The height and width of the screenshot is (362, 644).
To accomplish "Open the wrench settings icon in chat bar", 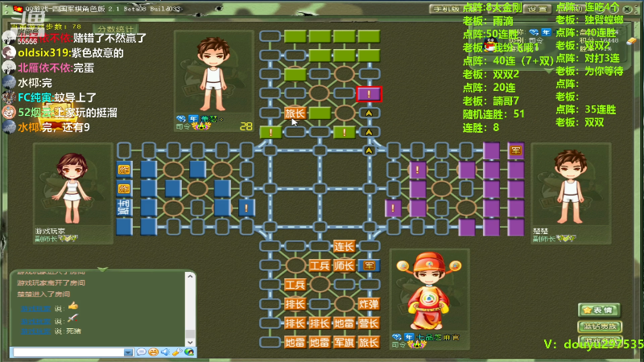I will coord(177,352).
